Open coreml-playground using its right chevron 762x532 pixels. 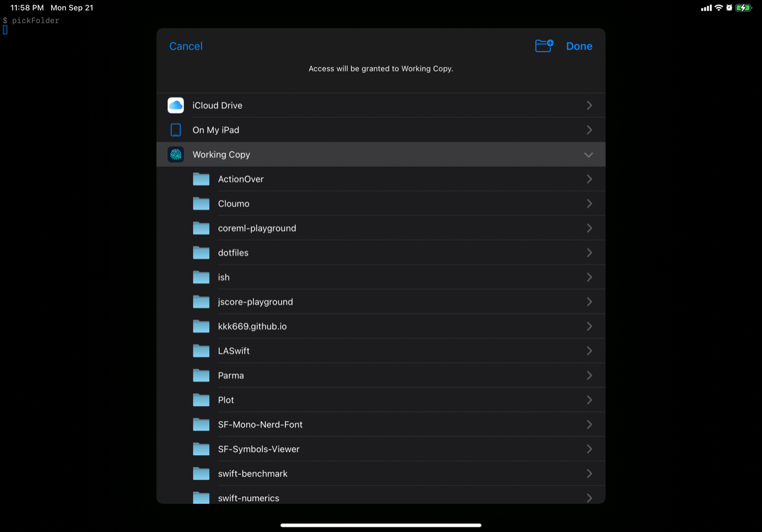coord(589,229)
